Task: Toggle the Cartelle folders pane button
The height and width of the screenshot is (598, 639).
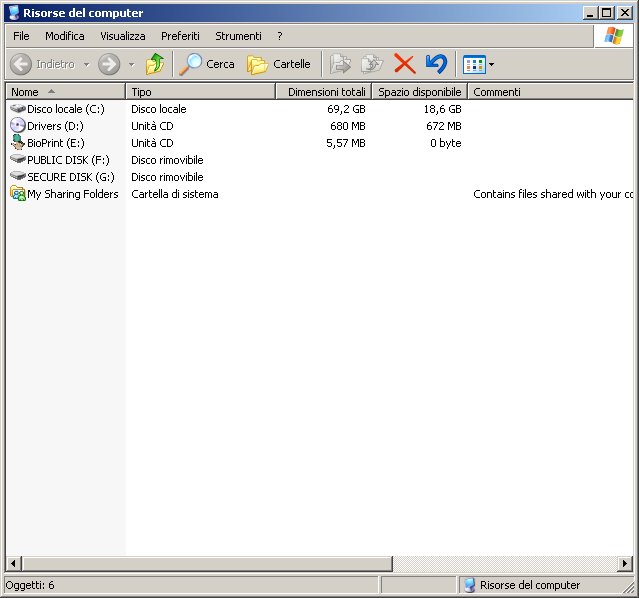Action: coord(279,64)
